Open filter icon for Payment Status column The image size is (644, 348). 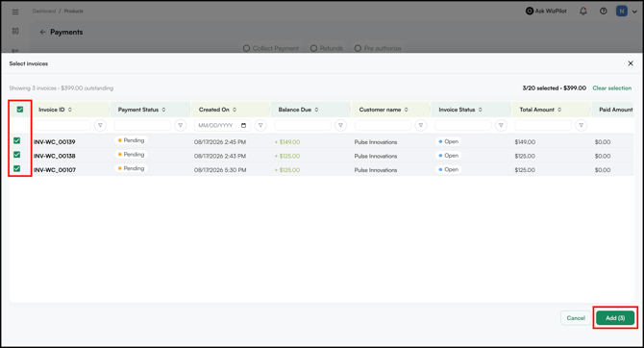[181, 125]
